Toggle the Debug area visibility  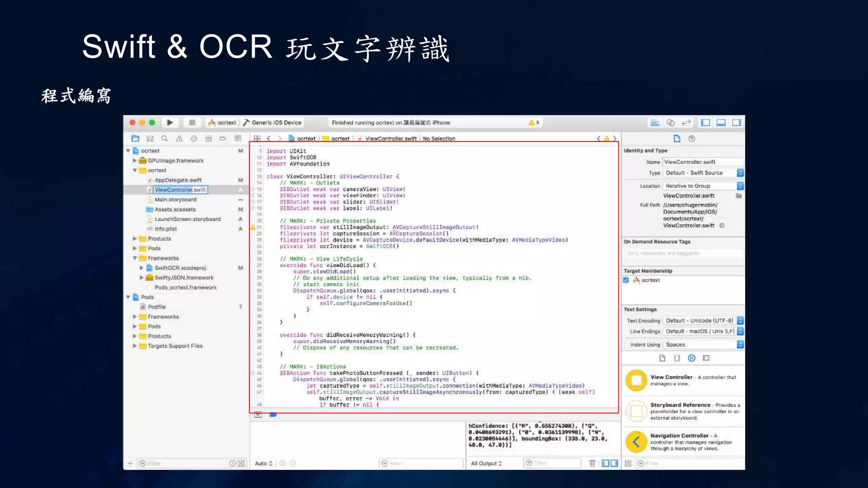tap(721, 122)
